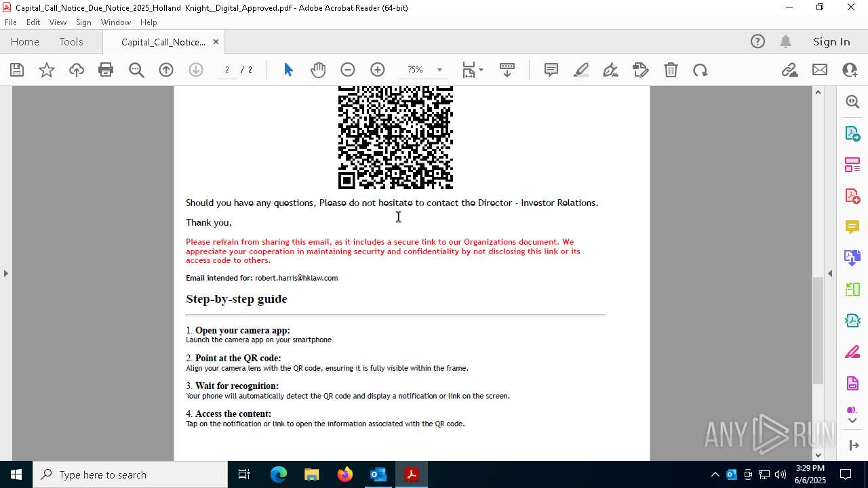This screenshot has height=488, width=868.
Task: Zoom out with minus icon
Action: pyautogui.click(x=348, y=70)
